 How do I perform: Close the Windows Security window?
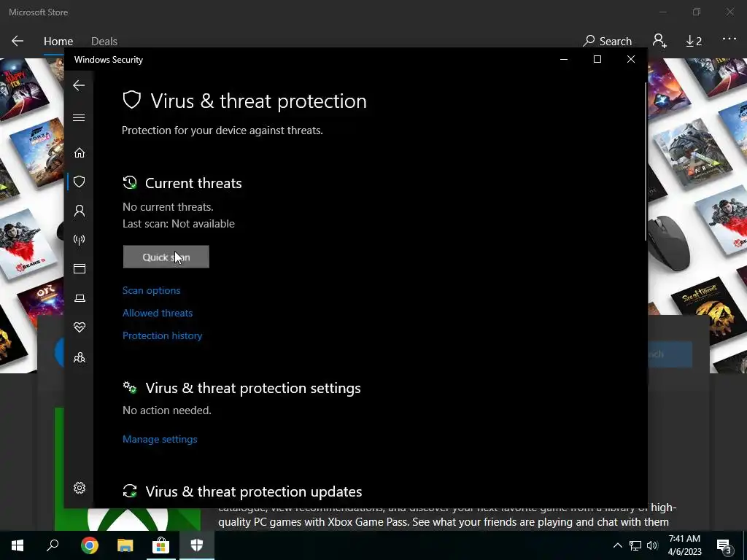[x=631, y=59]
